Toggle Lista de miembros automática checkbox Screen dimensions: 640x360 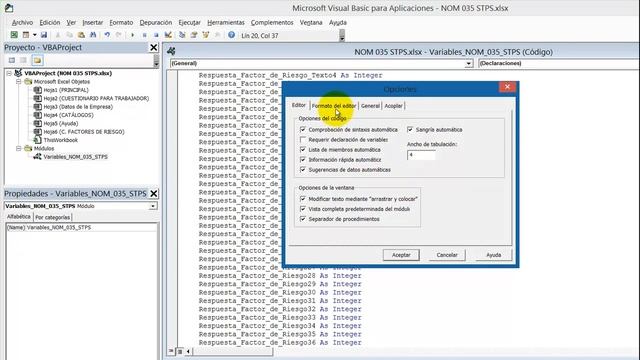pyautogui.click(x=302, y=150)
